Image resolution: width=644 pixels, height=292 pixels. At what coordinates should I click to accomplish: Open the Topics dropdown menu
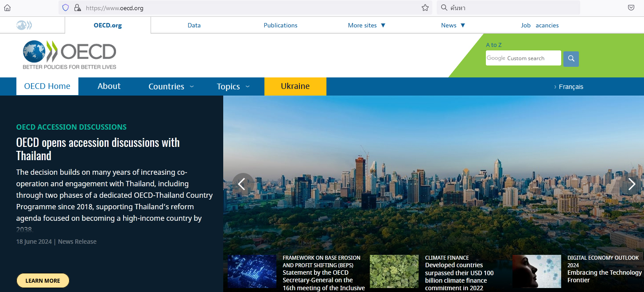(233, 86)
